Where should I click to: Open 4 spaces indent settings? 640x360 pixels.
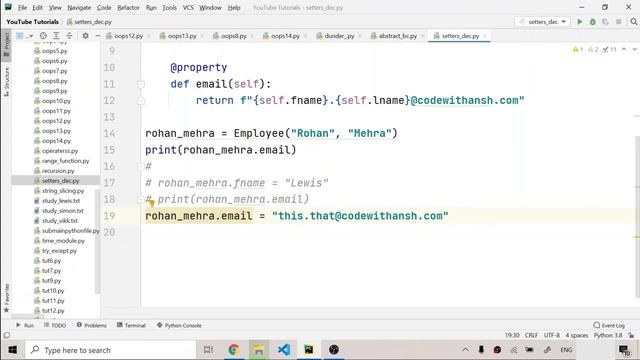pos(577,335)
